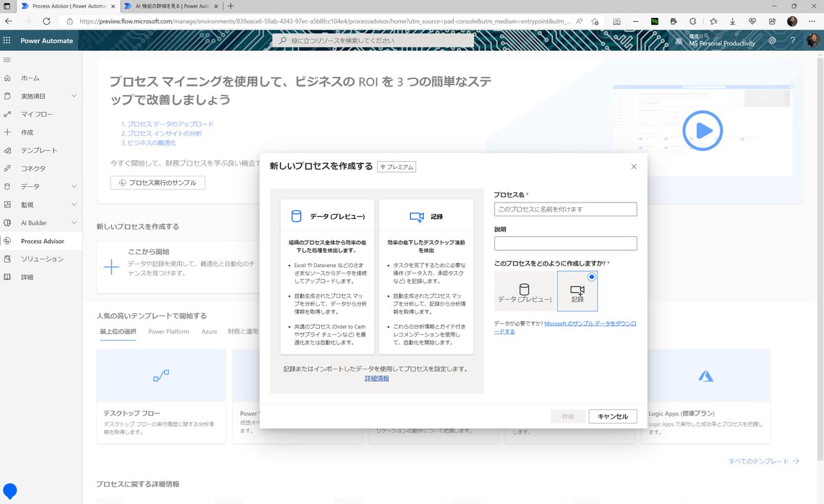Click the プロセス データのアップロード link

(170, 124)
